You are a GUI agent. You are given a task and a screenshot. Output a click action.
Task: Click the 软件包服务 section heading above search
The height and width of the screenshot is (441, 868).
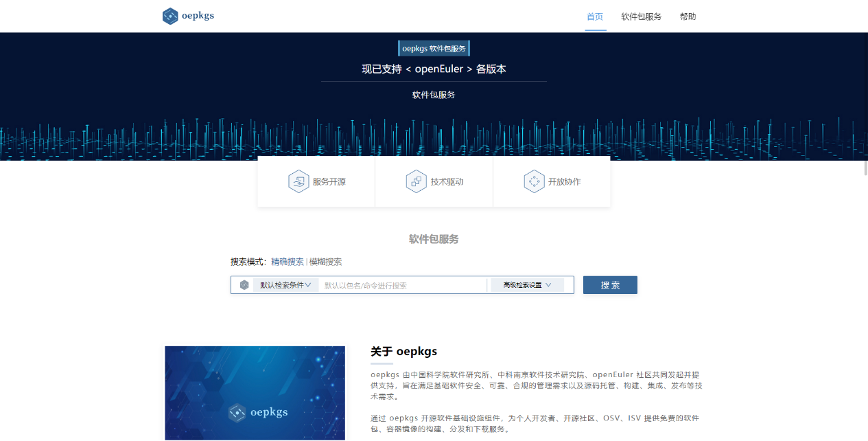(x=434, y=239)
